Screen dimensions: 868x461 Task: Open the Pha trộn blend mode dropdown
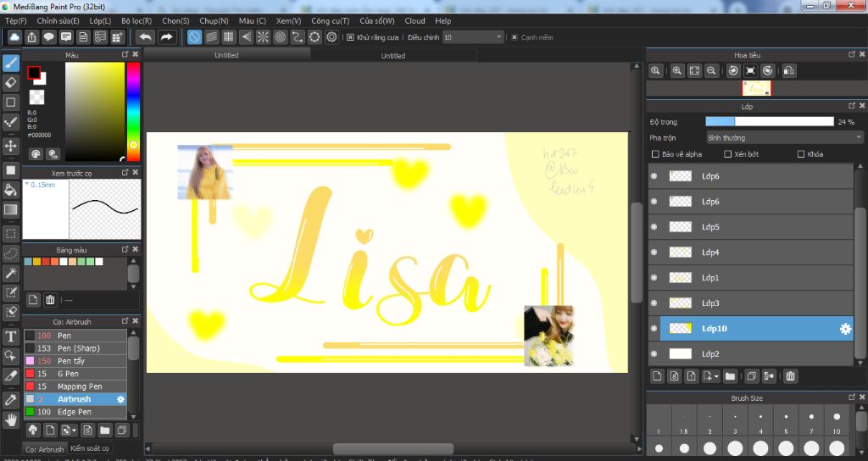(x=784, y=137)
